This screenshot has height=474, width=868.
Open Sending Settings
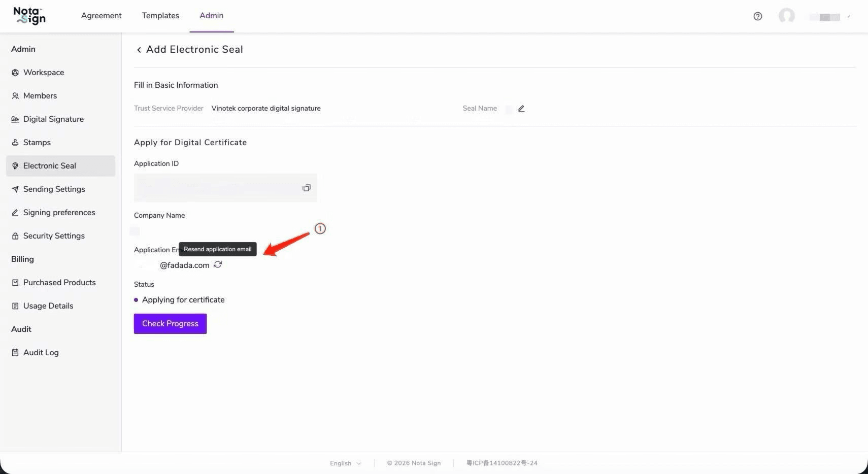point(60,189)
